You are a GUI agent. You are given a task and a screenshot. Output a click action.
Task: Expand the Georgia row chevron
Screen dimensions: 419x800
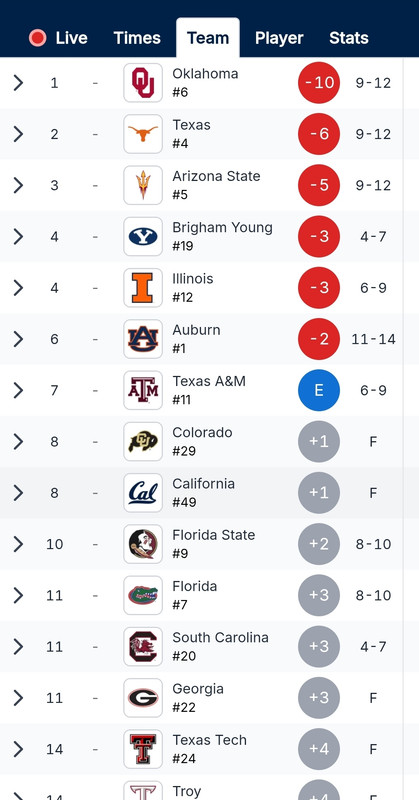pyautogui.click(x=18, y=698)
